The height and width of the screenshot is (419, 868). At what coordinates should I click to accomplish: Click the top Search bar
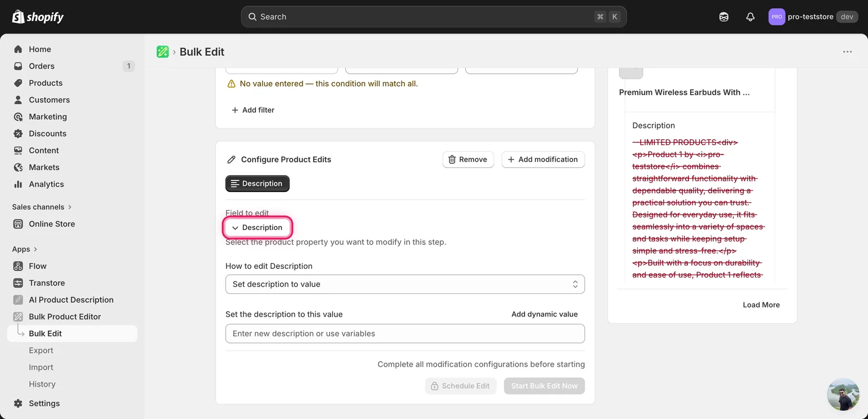pos(433,17)
